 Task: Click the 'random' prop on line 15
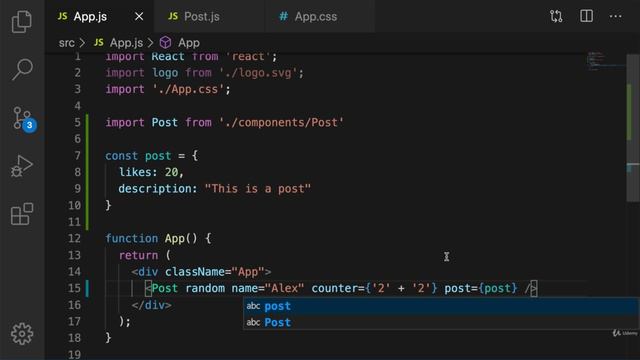point(205,288)
